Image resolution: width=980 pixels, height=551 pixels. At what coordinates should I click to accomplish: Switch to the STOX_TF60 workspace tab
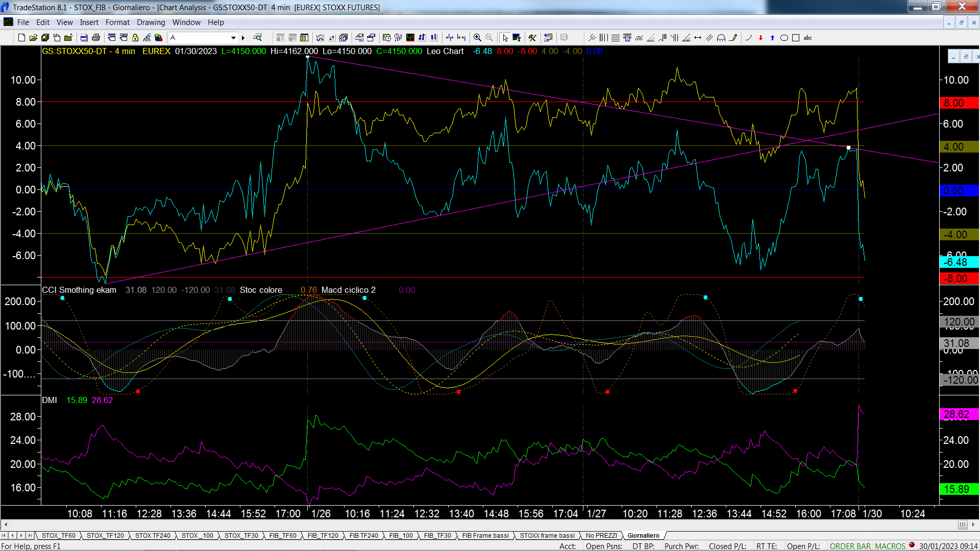59,536
